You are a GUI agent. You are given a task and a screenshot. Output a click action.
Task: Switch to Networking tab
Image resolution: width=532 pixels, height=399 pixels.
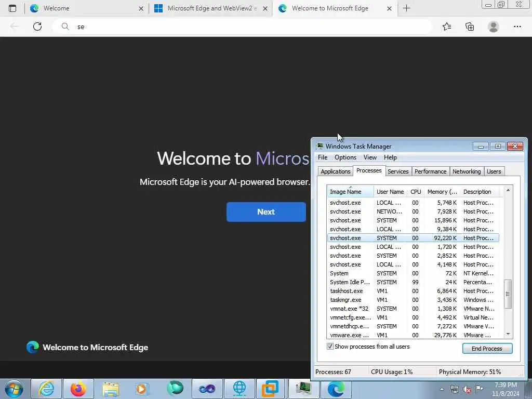tap(467, 171)
